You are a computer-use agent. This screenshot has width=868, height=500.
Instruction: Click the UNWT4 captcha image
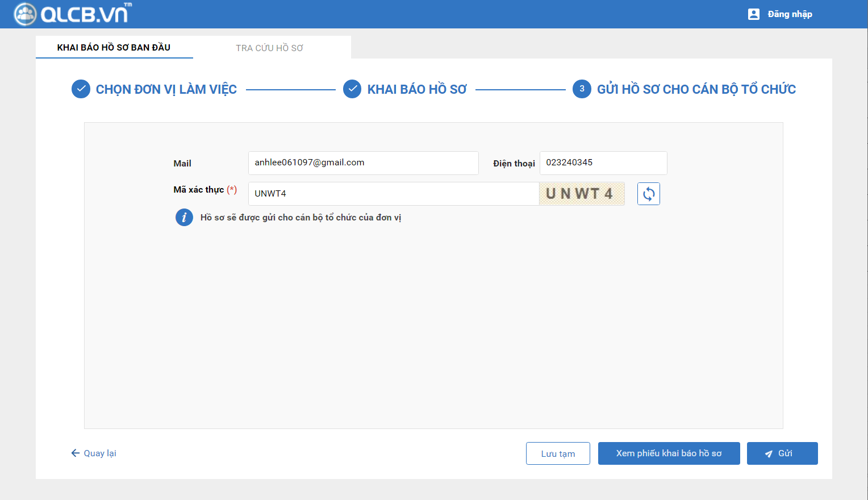[x=581, y=194]
